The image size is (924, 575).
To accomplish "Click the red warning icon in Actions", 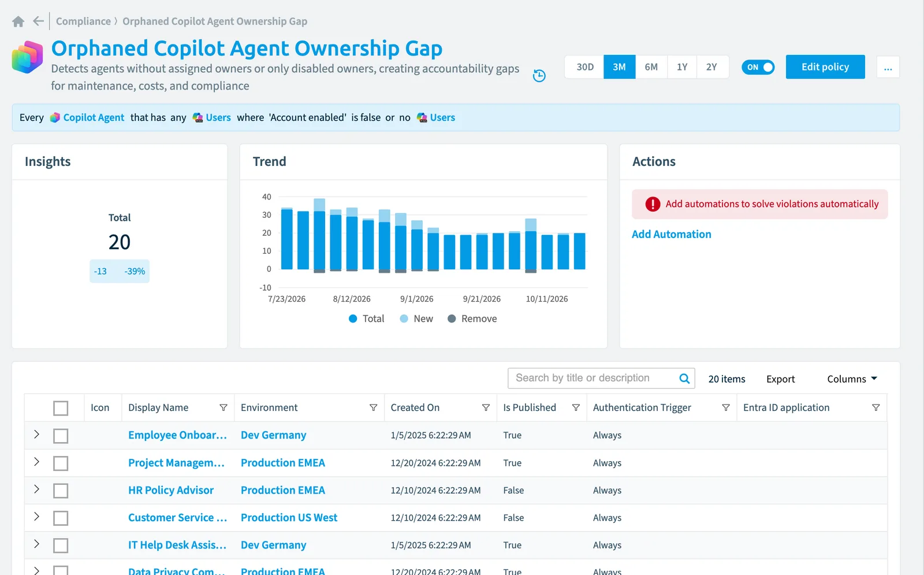I will click(x=653, y=204).
